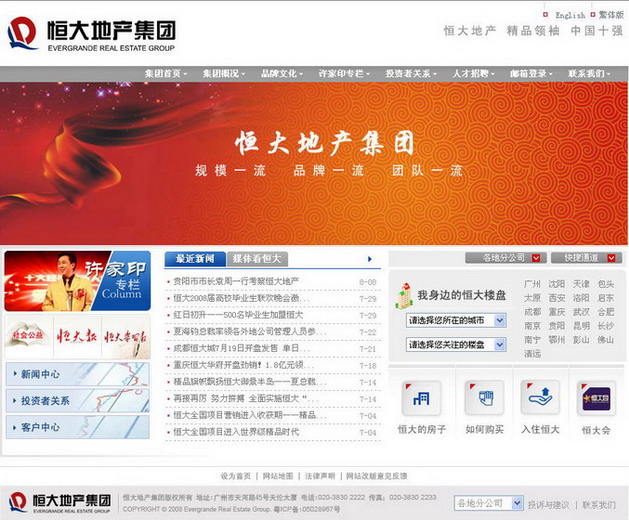Open news 成都恒大城7月19日开盘发售
The width and height of the screenshot is (629, 520).
[x=241, y=348]
